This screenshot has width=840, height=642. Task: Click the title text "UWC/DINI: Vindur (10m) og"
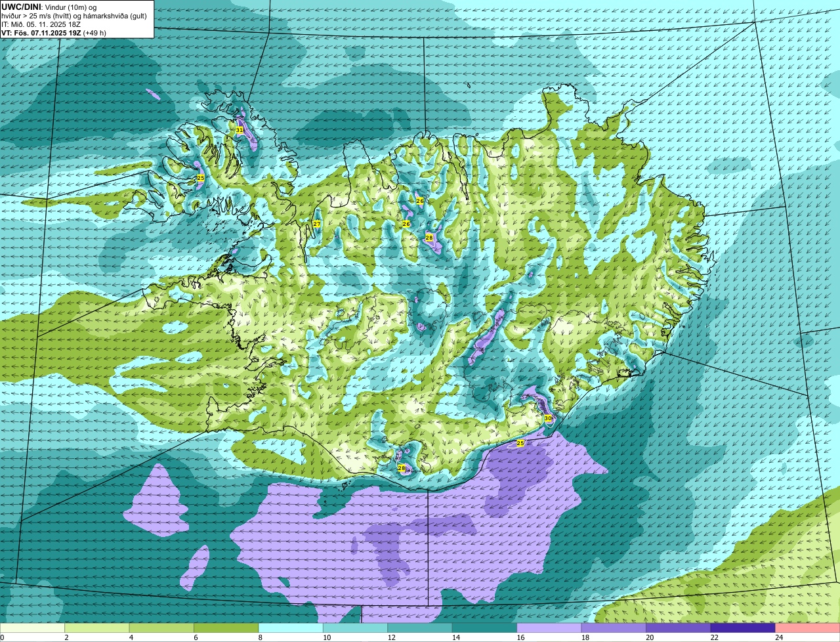(49, 7)
